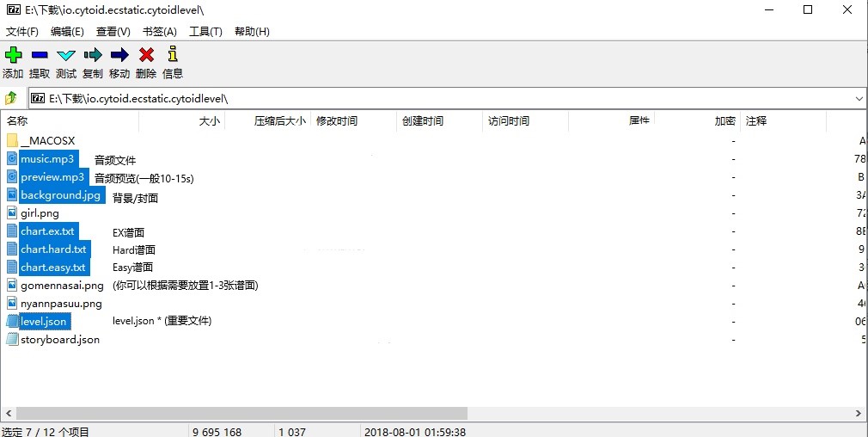Sort by 修改时间 column header
The image size is (868, 437).
[x=337, y=121]
